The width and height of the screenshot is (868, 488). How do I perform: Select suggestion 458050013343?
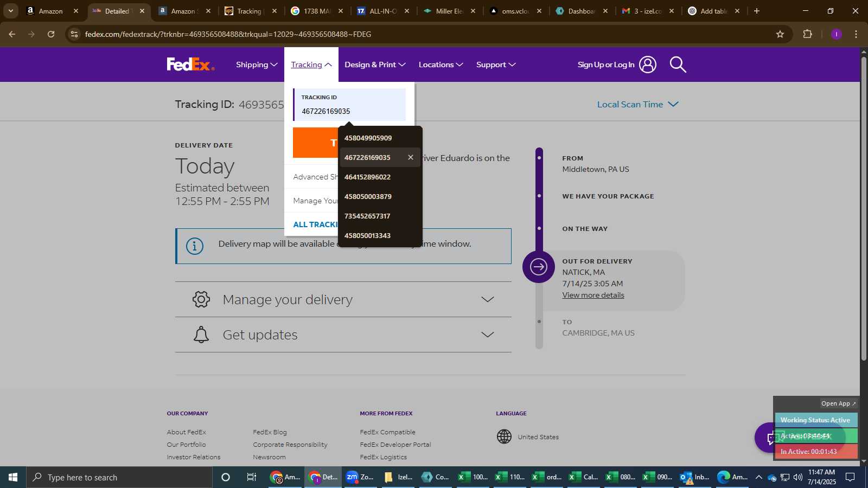(380, 235)
